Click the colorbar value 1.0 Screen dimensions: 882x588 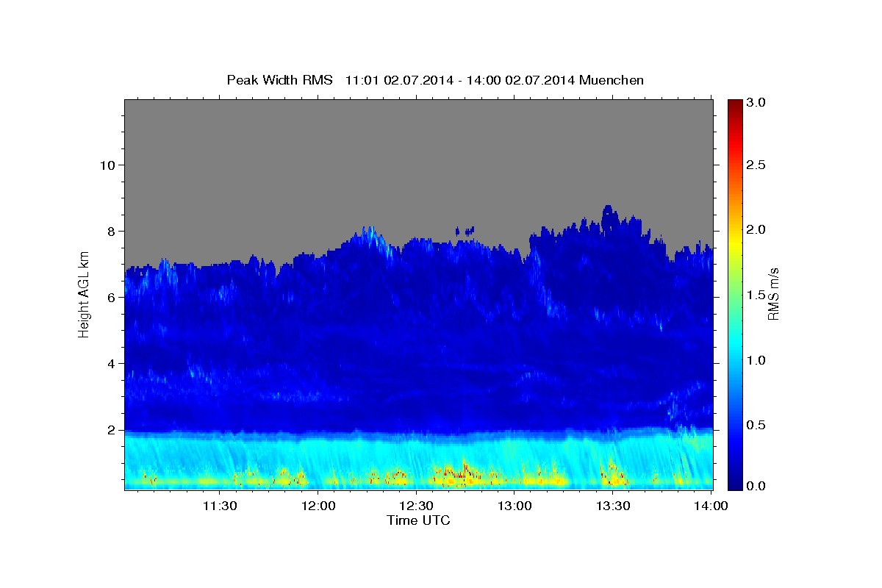click(756, 360)
